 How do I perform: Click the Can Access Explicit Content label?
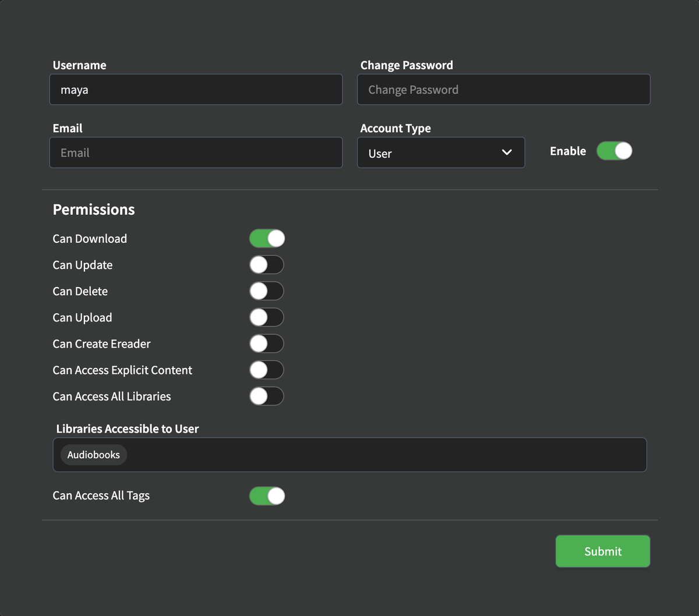[x=122, y=370]
